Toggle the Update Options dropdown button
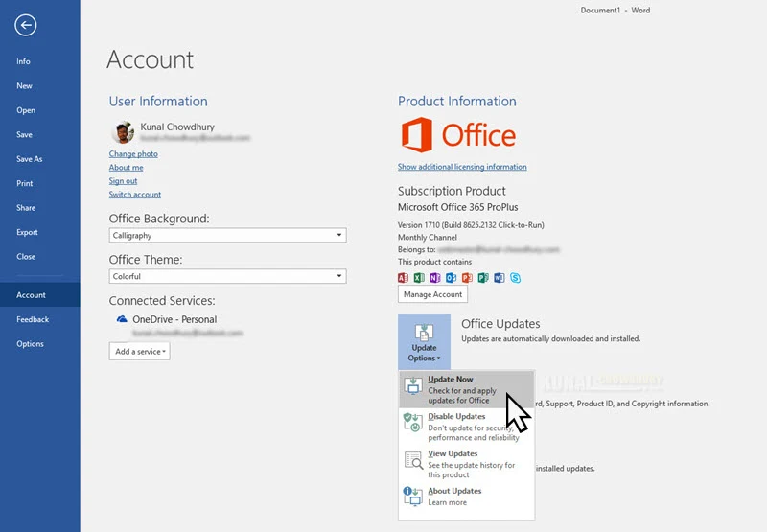The image size is (767, 532). click(x=424, y=341)
